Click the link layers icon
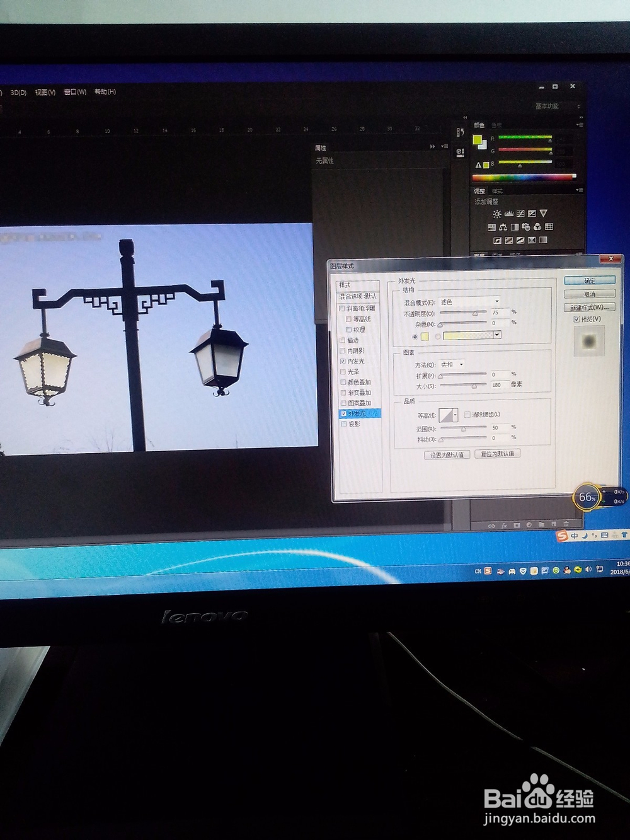This screenshot has width=630, height=840. [491, 526]
